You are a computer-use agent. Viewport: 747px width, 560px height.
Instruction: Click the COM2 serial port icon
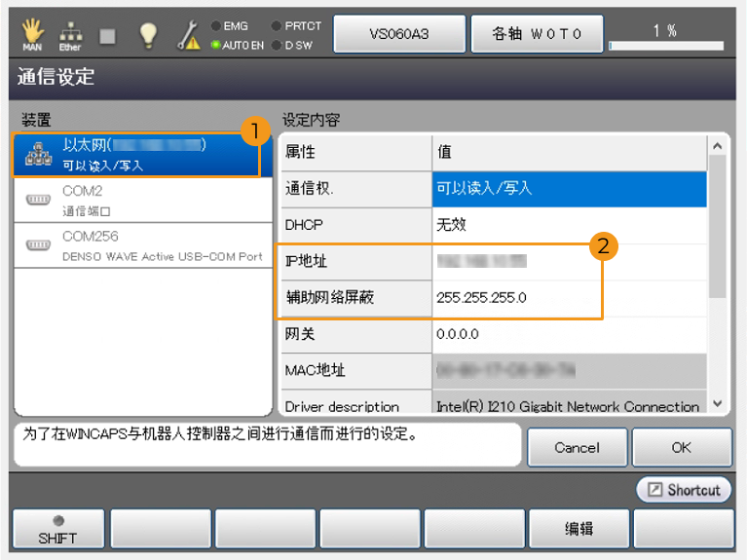pyautogui.click(x=38, y=200)
